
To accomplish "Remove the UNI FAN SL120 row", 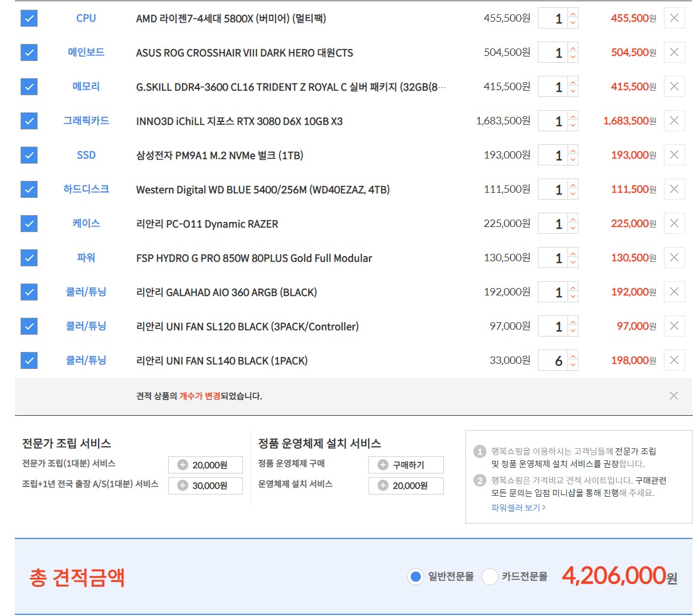I will [x=674, y=326].
